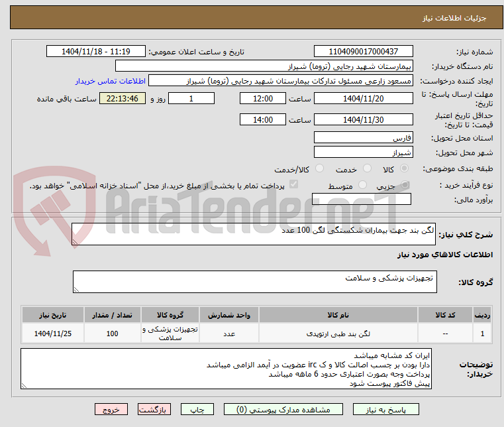
Task: Select the کالا radio button
Action: pos(405,168)
